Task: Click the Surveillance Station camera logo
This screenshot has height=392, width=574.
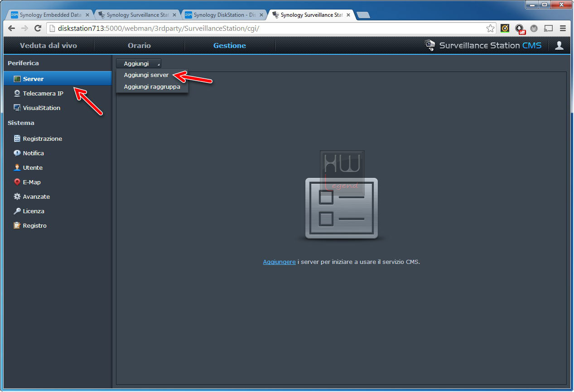Action: pyautogui.click(x=429, y=45)
